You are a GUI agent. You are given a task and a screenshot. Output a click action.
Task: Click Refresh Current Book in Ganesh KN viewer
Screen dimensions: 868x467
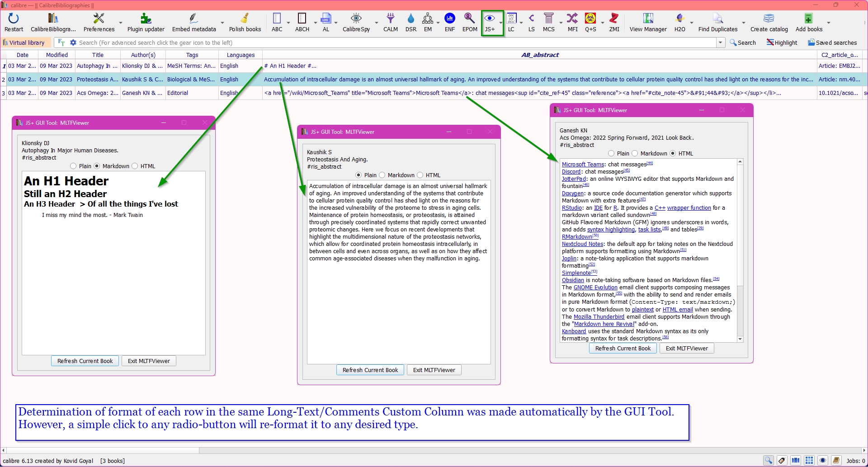(623, 349)
